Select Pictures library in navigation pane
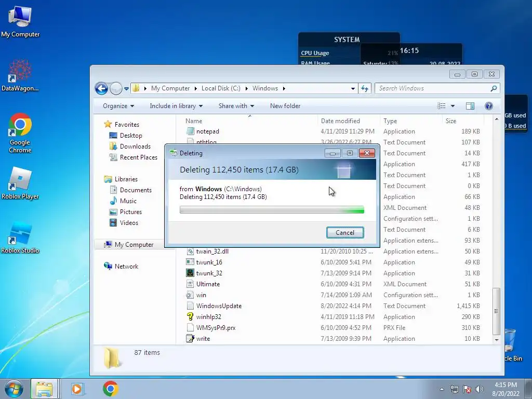The width and height of the screenshot is (532, 399). coord(130,212)
